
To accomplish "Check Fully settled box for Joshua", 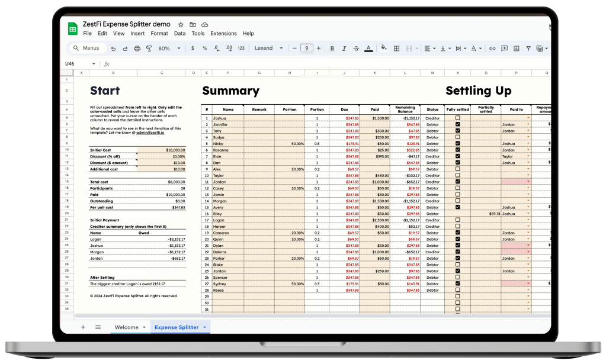I will tap(457, 118).
